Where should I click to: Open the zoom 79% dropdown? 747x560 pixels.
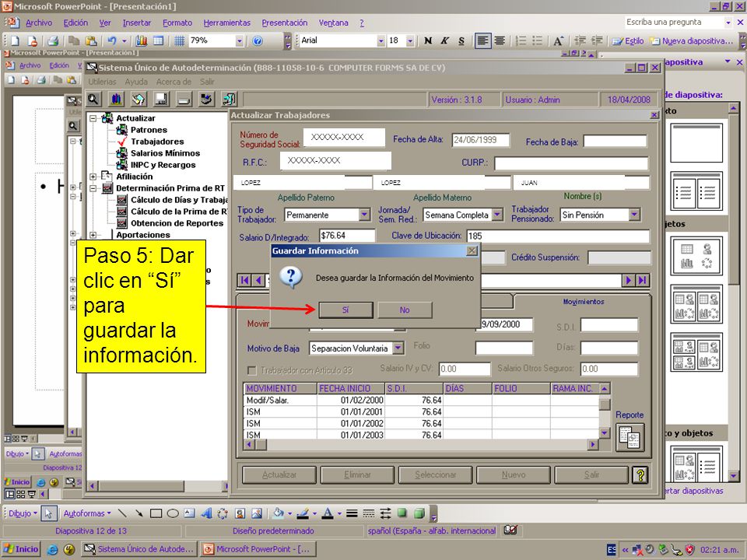coord(239,41)
